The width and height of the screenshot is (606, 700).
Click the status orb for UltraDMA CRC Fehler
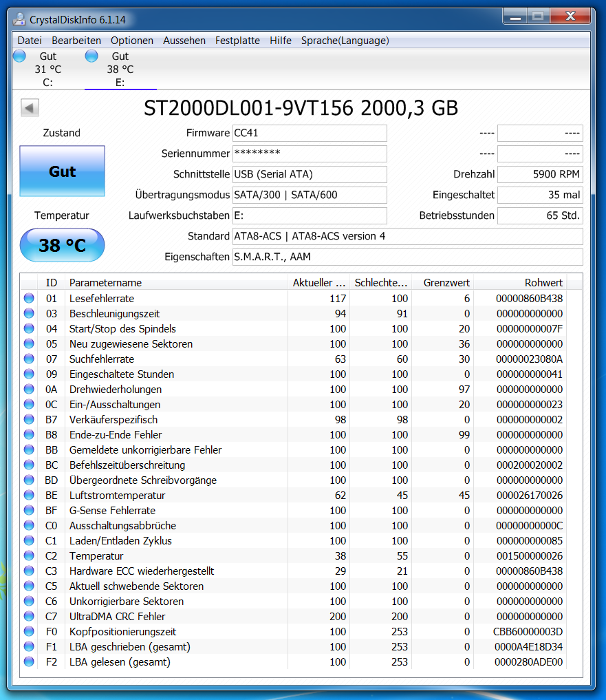tap(29, 617)
